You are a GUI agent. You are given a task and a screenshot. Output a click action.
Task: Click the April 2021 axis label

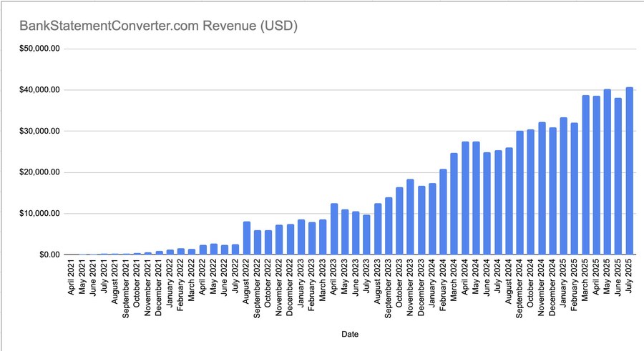(x=71, y=277)
